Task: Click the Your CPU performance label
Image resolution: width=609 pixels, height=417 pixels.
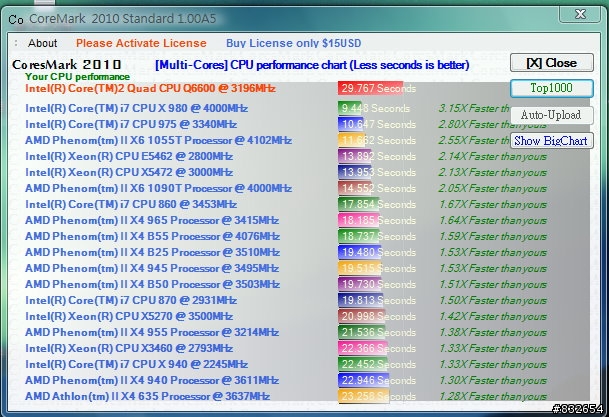Action: click(x=77, y=76)
